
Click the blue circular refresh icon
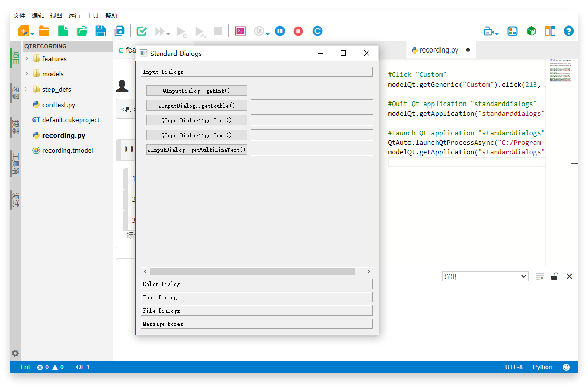[x=317, y=31]
